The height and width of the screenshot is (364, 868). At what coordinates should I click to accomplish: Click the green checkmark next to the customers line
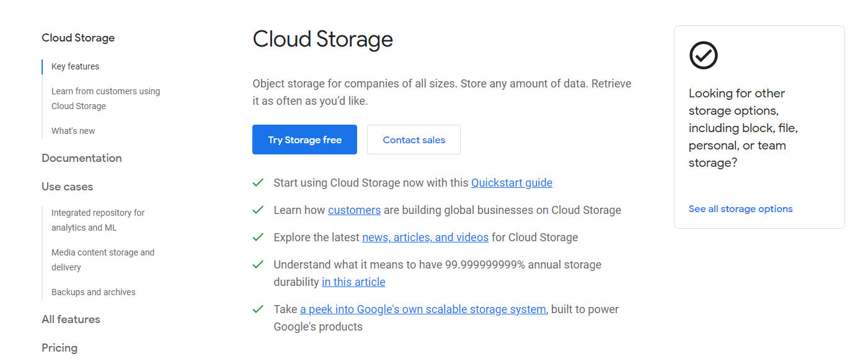pyautogui.click(x=258, y=210)
